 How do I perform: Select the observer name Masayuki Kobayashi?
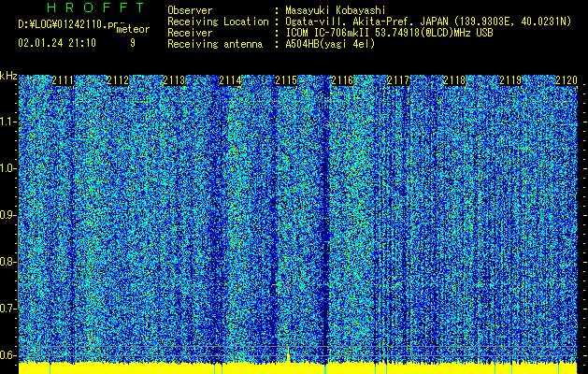pyautogui.click(x=336, y=10)
